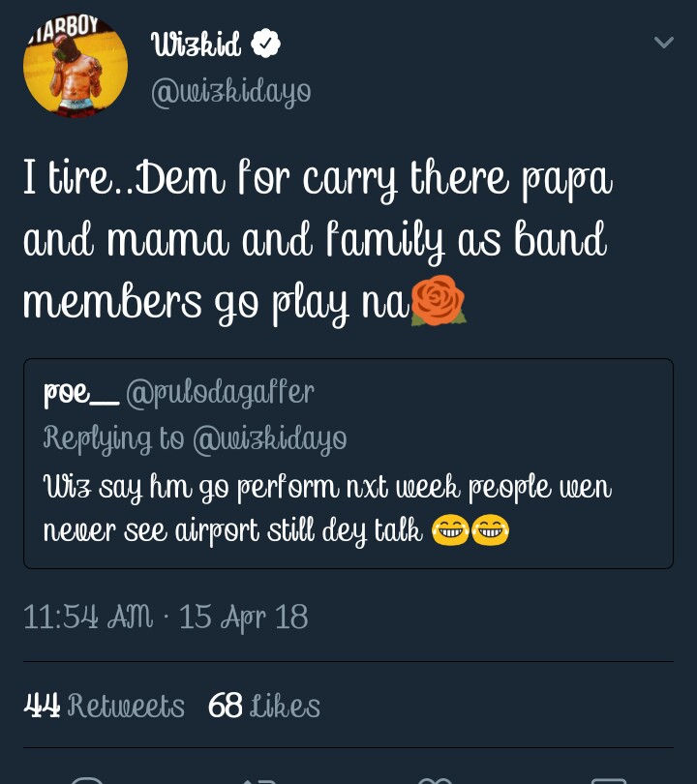The height and width of the screenshot is (784, 697).
Task: Tap the retweet icon below the tweet
Action: pyautogui.click(x=260, y=777)
